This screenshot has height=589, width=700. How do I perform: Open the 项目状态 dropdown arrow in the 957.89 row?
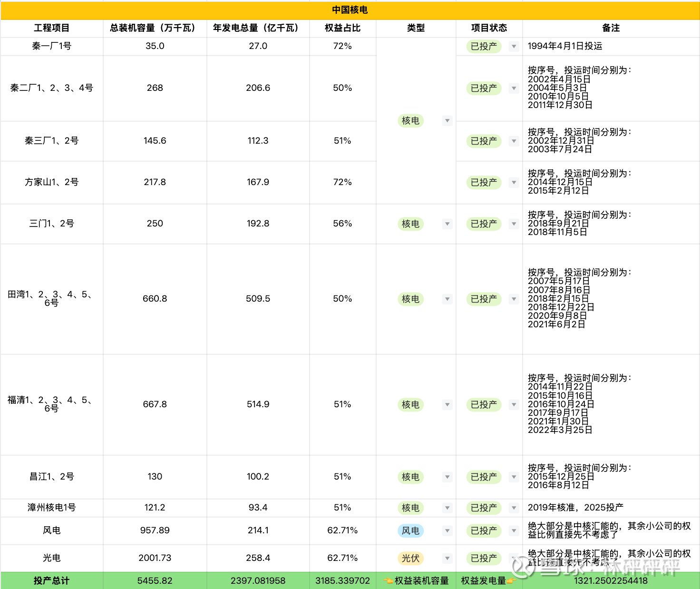tap(514, 530)
